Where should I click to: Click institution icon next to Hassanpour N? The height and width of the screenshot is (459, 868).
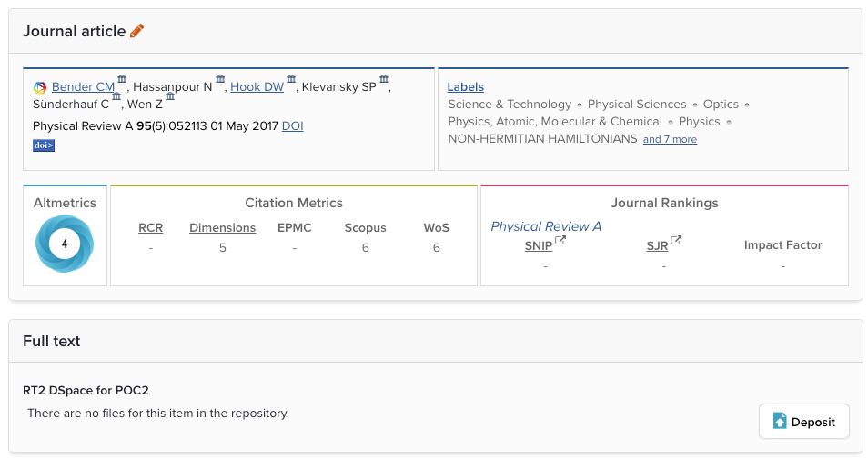coord(220,80)
